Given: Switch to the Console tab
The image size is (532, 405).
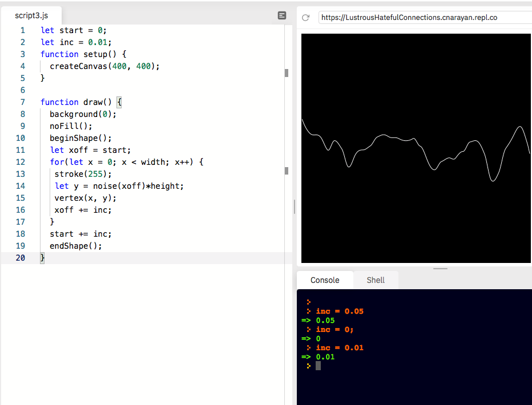Looking at the screenshot, I should [x=325, y=280].
